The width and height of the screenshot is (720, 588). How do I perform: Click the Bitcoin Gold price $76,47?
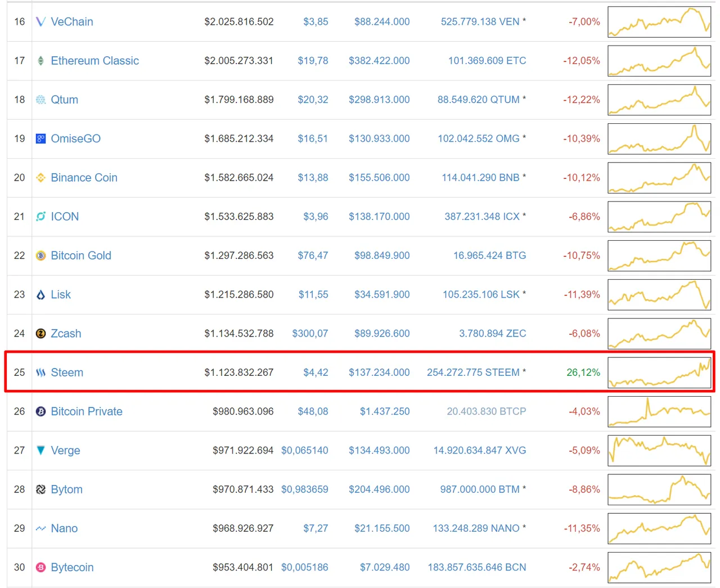tap(313, 255)
